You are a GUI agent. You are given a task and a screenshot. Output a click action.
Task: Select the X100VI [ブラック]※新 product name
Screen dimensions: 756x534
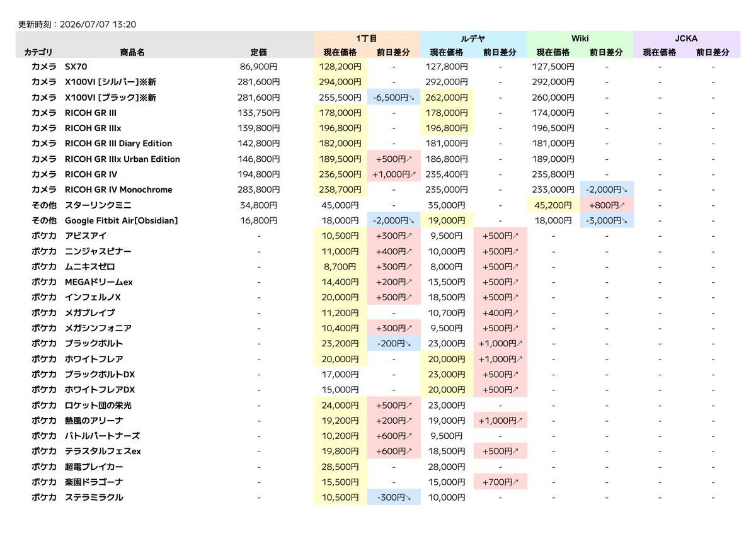tap(110, 97)
